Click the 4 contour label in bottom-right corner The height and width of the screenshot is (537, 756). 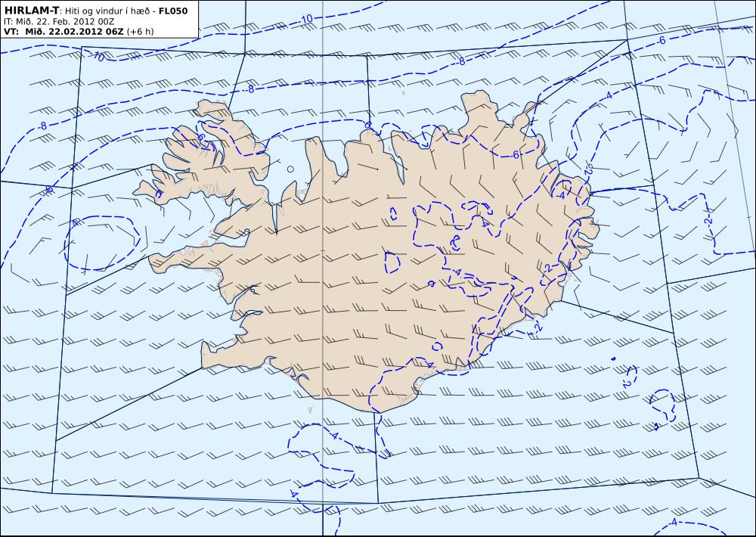coord(674,523)
